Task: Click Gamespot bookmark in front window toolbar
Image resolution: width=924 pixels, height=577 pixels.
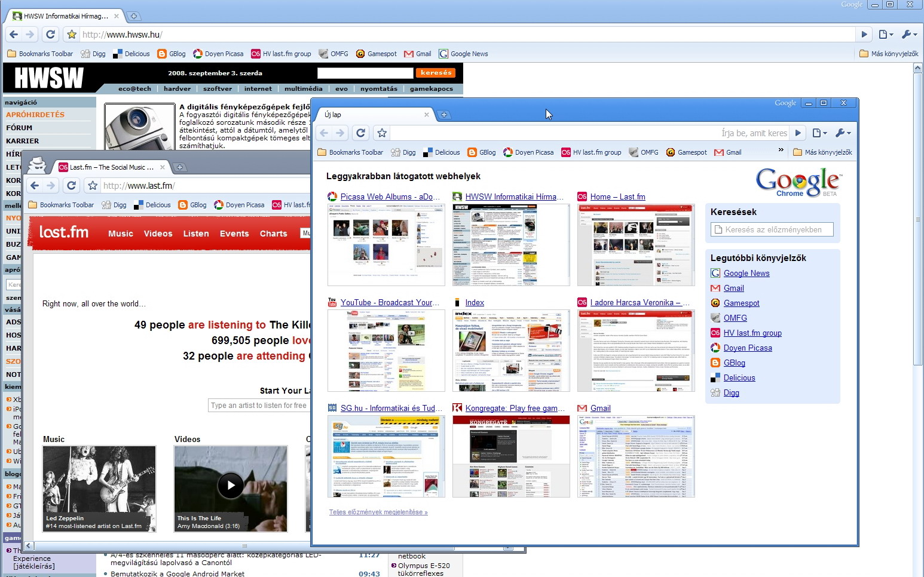Action: pos(687,152)
